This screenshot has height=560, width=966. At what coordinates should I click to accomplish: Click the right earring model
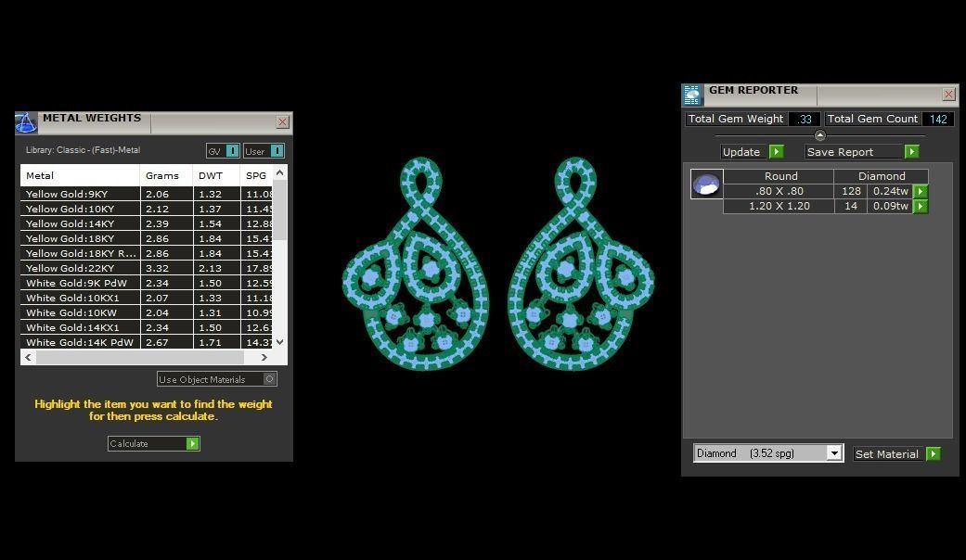coord(580,264)
